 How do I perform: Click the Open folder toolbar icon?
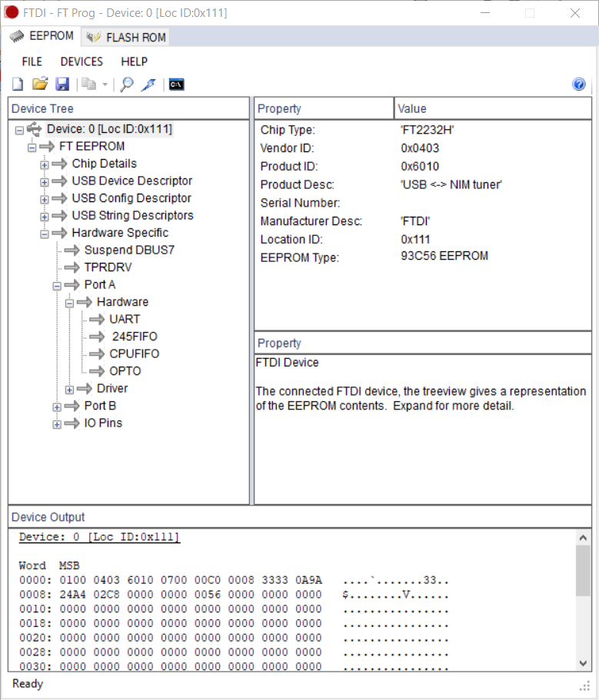[x=40, y=84]
